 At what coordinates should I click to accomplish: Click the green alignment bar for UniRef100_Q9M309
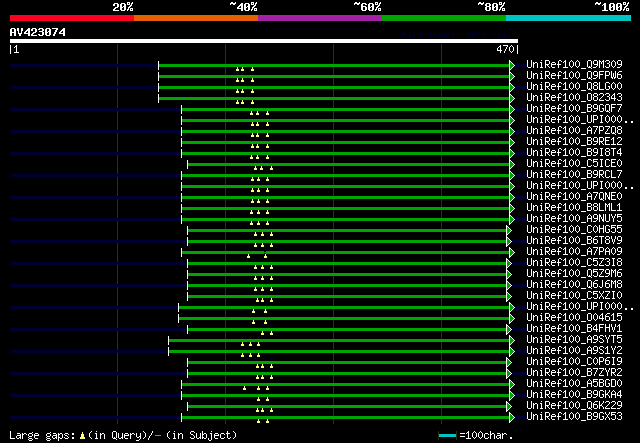click(x=334, y=65)
